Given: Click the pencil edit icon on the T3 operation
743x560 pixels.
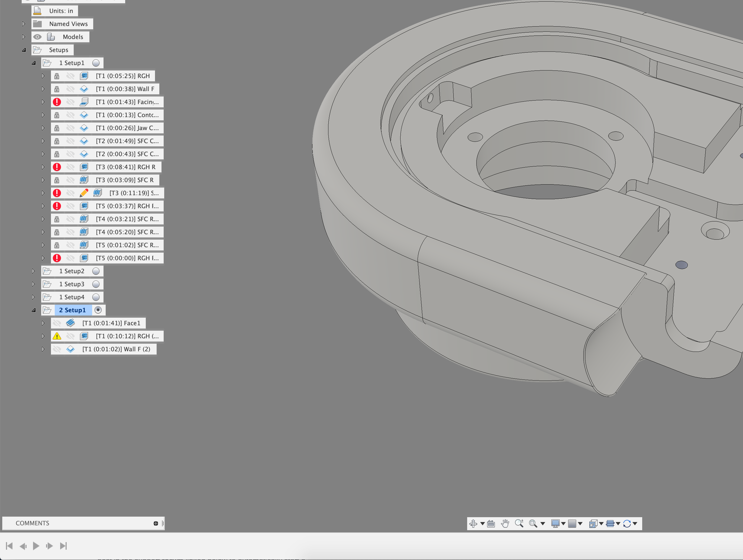Looking at the screenshot, I should point(84,193).
